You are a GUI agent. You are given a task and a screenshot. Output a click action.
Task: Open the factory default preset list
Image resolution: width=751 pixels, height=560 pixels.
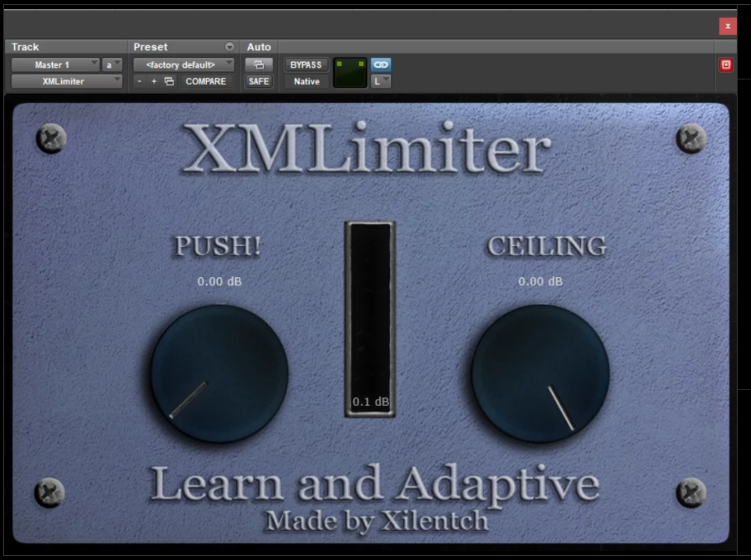click(184, 64)
